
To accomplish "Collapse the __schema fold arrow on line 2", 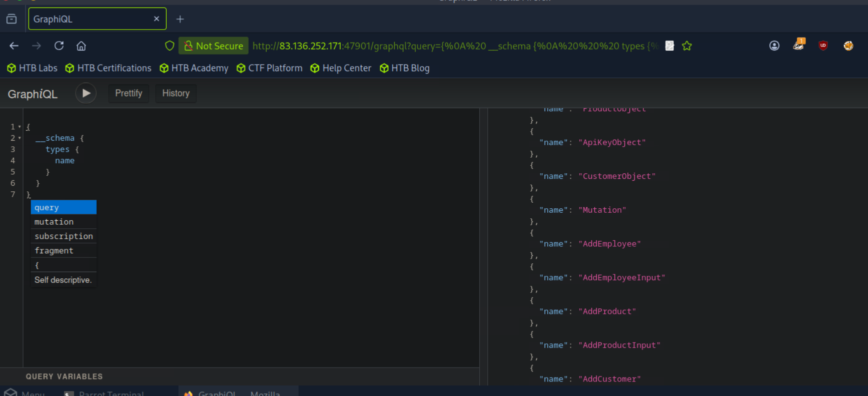I will tap(20, 138).
